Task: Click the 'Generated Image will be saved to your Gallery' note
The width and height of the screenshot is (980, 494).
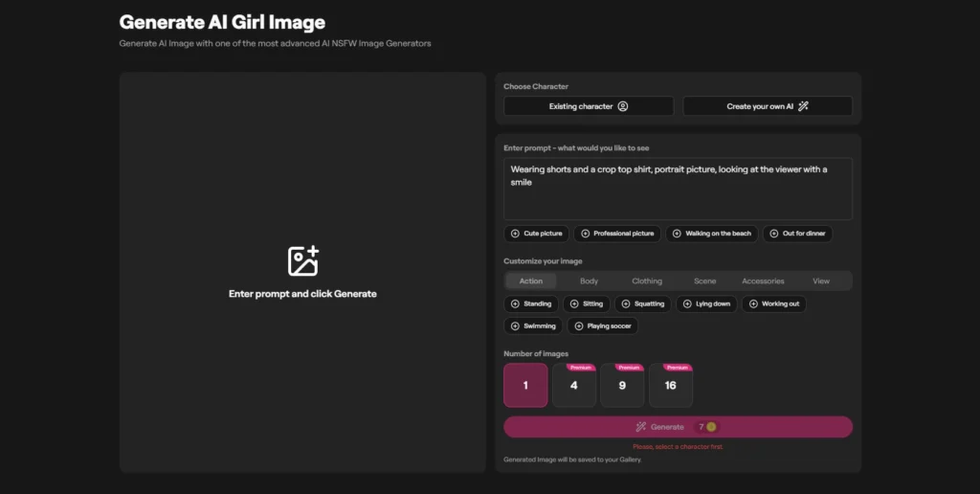Action: coord(572,460)
